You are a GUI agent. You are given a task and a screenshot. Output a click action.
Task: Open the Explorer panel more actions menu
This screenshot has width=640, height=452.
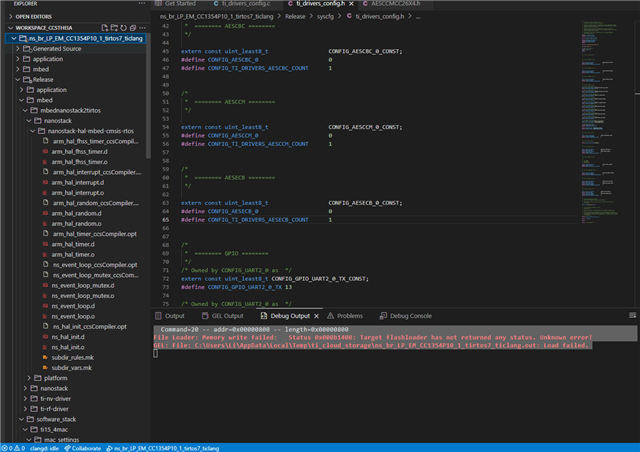(x=140, y=4)
